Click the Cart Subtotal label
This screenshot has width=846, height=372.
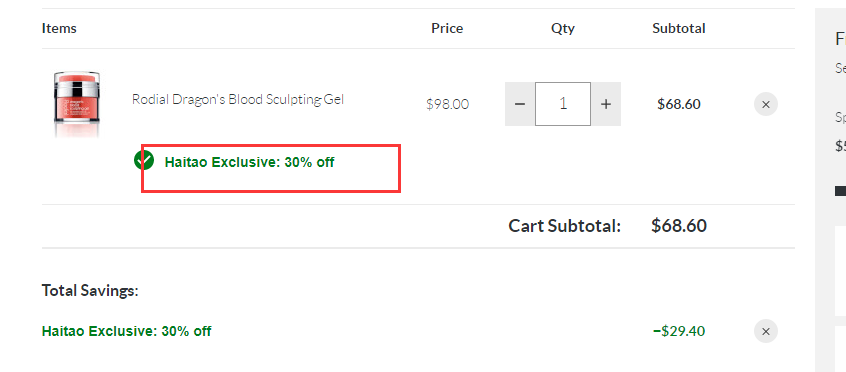click(x=564, y=226)
